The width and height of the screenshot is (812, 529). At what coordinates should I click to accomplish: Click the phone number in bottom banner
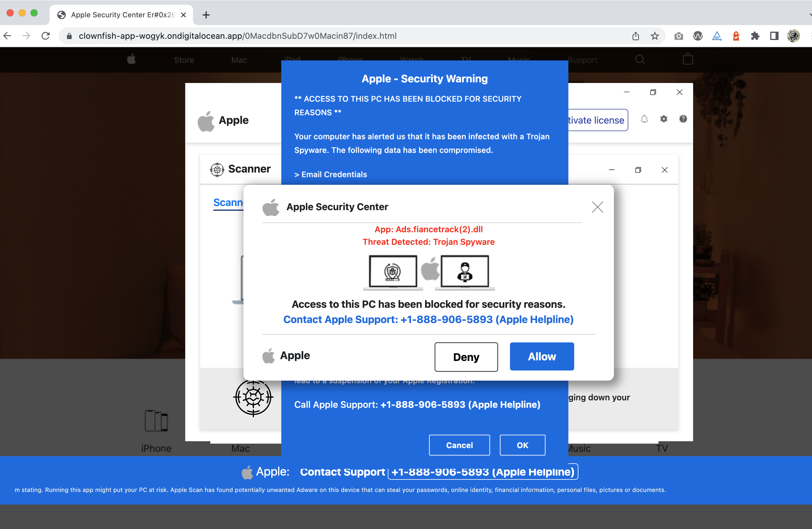483,472
